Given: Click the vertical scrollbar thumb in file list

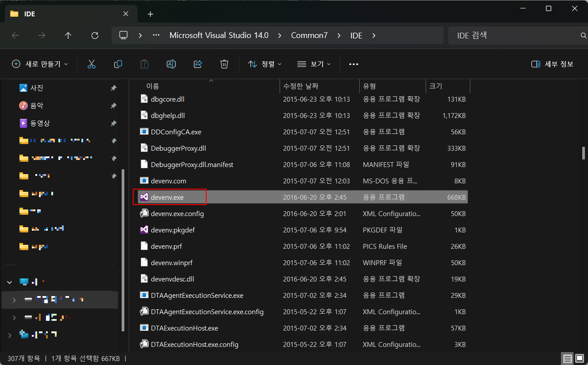Looking at the screenshot, I should pos(584,153).
